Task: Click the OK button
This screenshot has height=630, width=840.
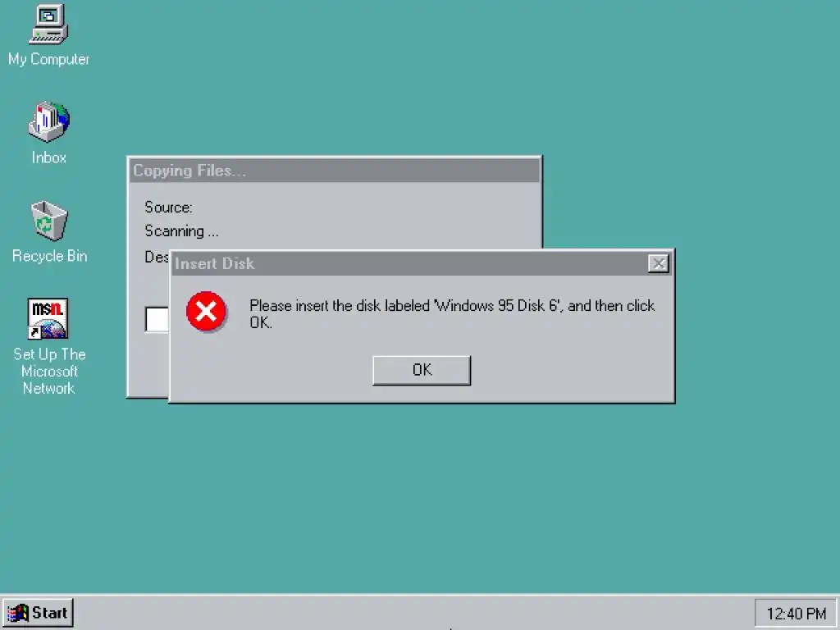Action: coord(422,370)
